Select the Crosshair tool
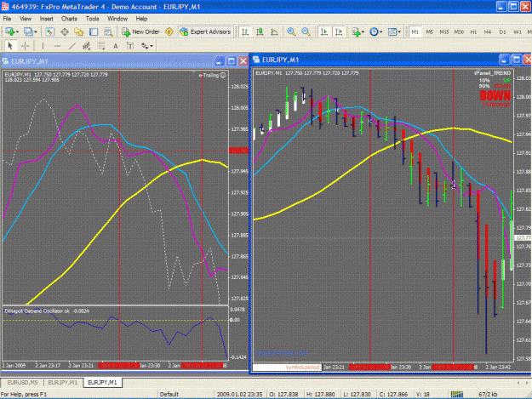The height and width of the screenshot is (399, 532). coord(25,46)
